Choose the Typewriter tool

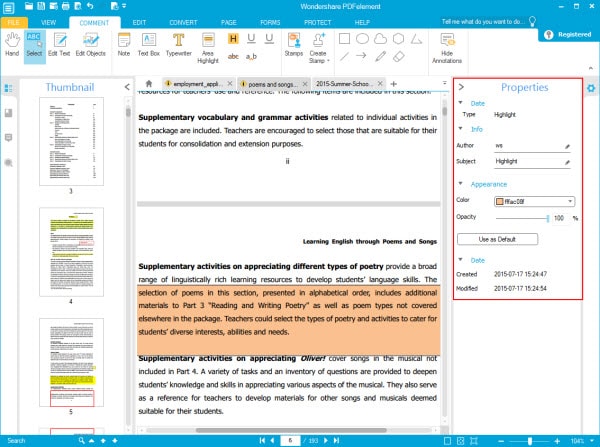[x=178, y=45]
